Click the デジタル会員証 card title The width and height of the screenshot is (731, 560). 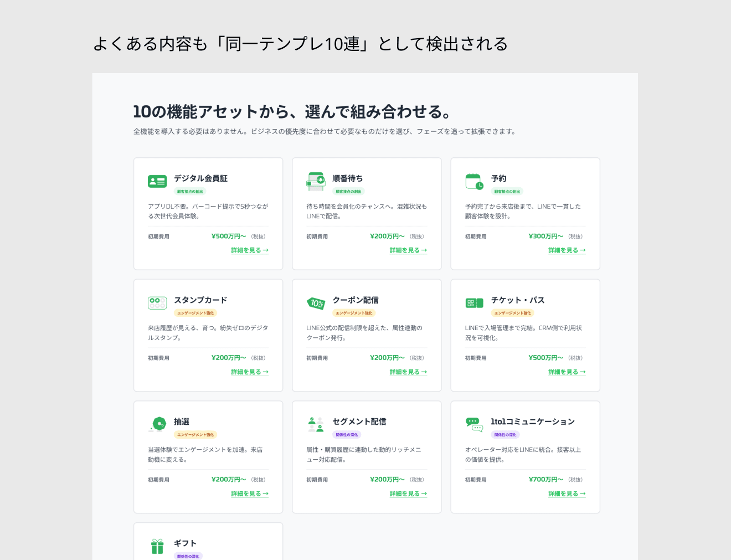(200, 178)
